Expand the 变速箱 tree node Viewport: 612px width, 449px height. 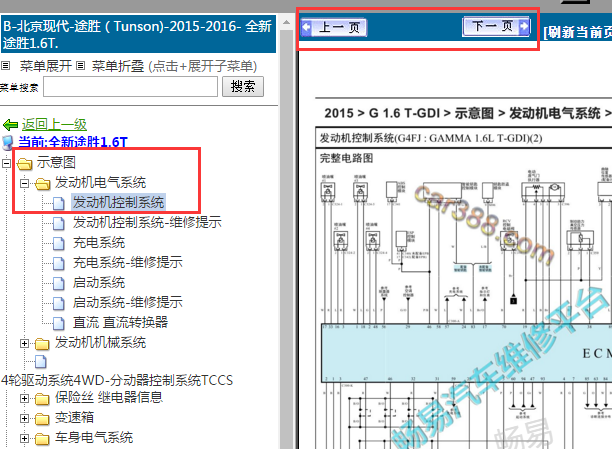(x=25, y=419)
